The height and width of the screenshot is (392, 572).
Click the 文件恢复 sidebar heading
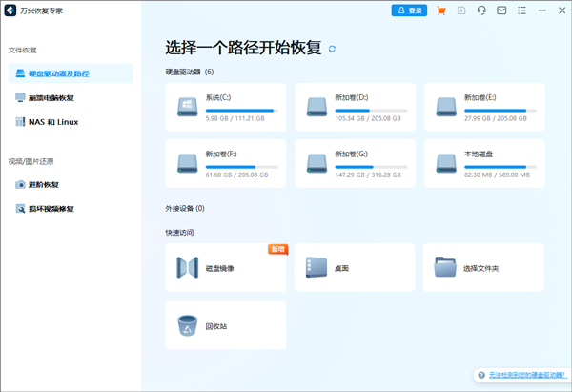click(23, 50)
